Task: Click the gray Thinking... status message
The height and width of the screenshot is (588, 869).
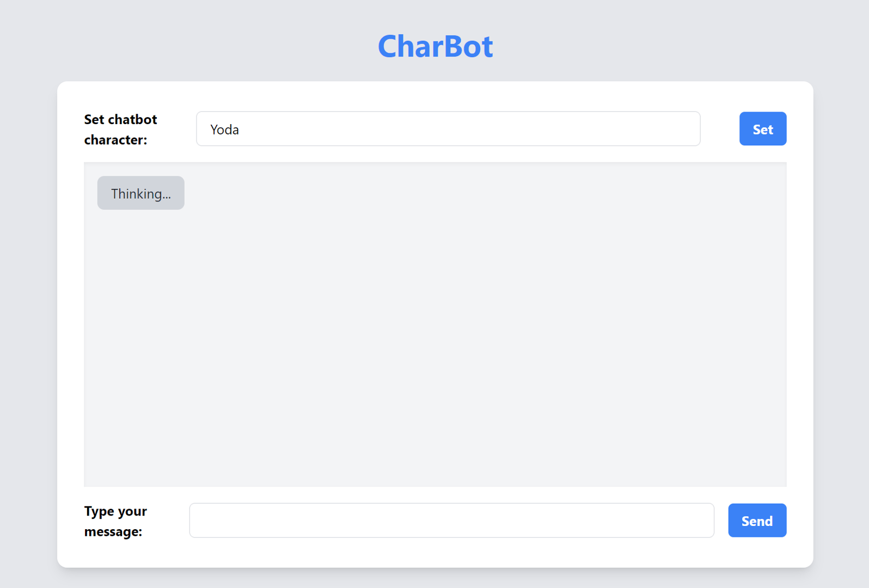Action: point(140,193)
